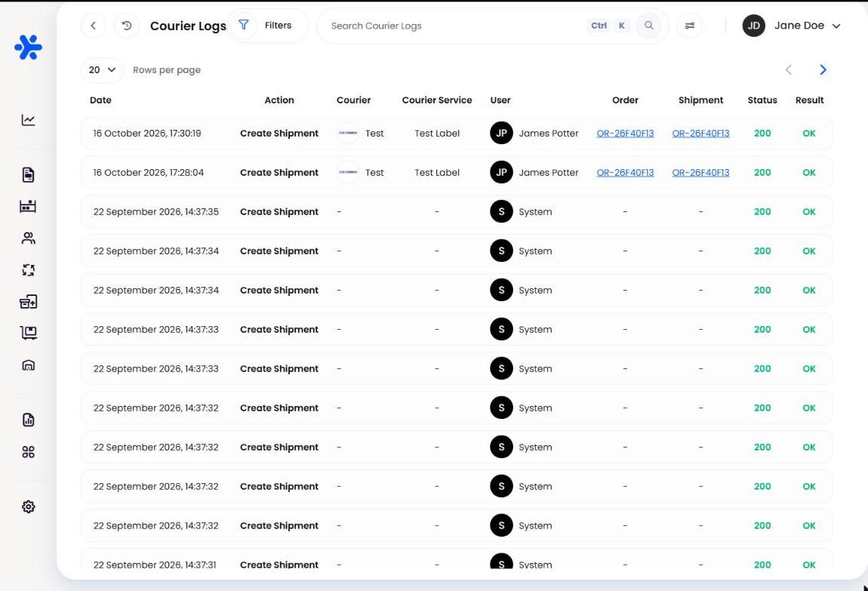The height and width of the screenshot is (591, 868).
Task: Open the warehouse sidebar icon
Action: point(28,365)
